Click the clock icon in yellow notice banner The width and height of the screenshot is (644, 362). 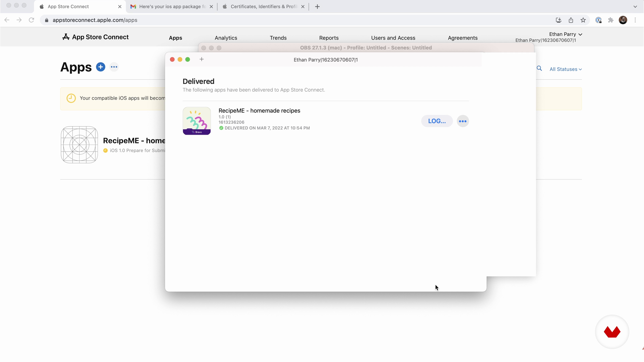click(71, 98)
